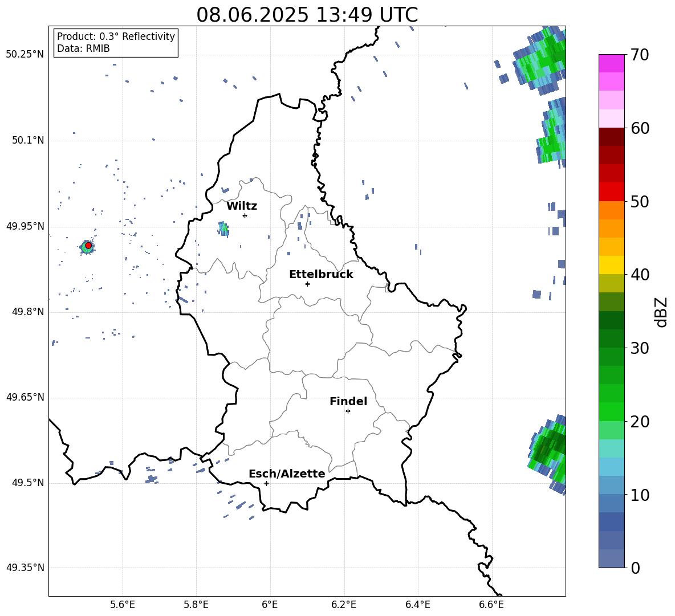This screenshot has width=675, height=616.
Task: Click the 49.95°N latitude label
Action: 25,226
